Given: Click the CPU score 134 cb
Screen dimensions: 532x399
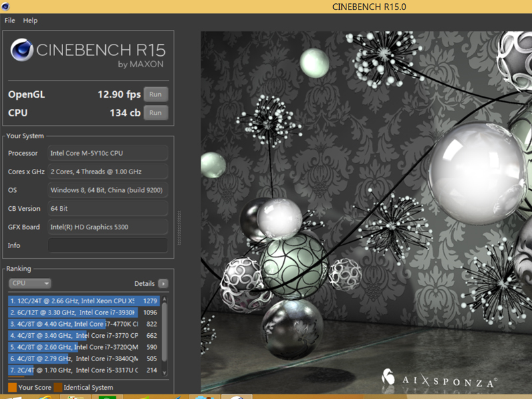Looking at the screenshot, I should 125,112.
